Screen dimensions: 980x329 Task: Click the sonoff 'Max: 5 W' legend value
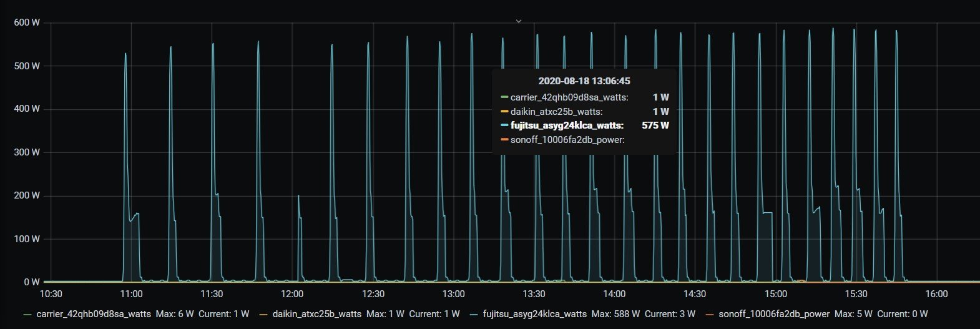[x=853, y=314]
